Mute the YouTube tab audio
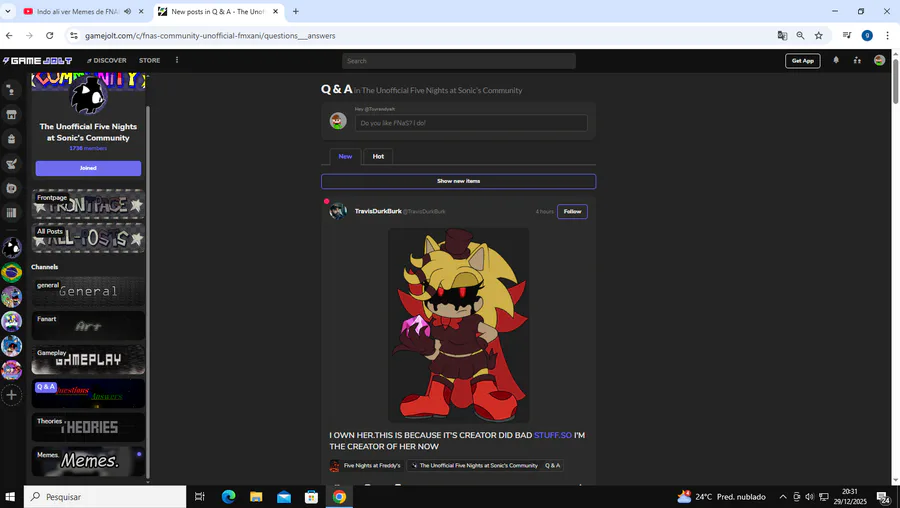 pos(127,11)
